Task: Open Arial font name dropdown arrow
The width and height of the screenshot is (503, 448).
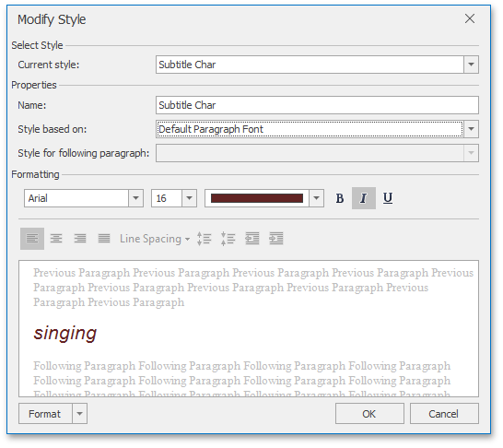Action: click(x=135, y=198)
